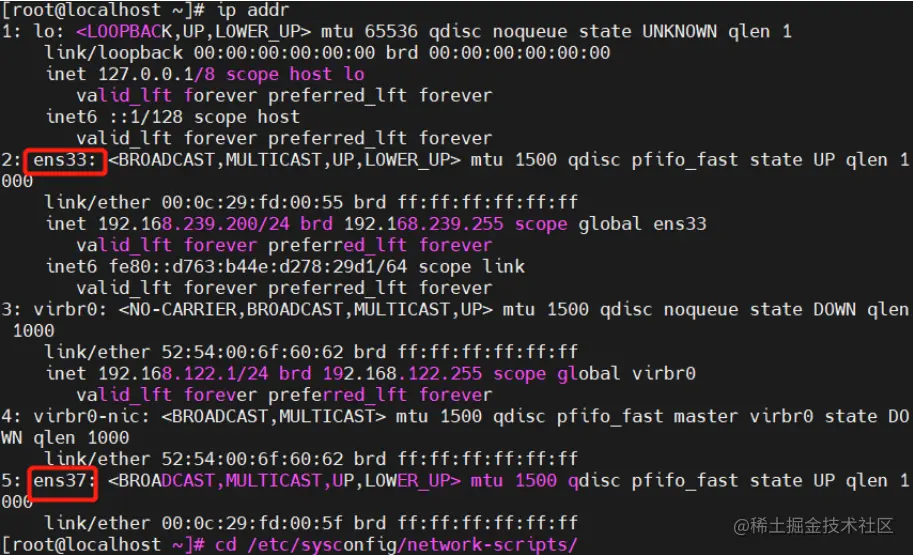Click the 'ip addr' command text
This screenshot has height=555, width=913.
click(253, 10)
